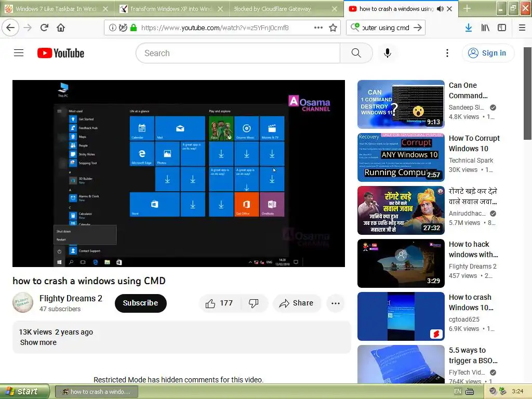Open the Flighty Dreams 2 channel name
This screenshot has width=532, height=399.
pos(71,298)
